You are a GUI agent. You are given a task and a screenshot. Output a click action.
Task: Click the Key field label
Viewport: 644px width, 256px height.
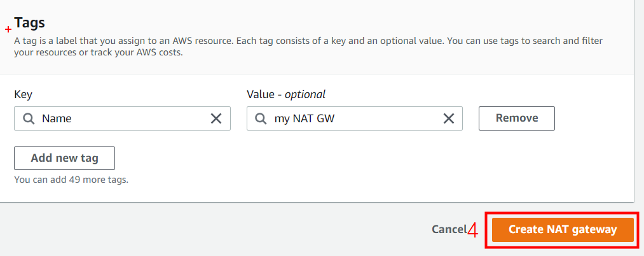pos(23,94)
